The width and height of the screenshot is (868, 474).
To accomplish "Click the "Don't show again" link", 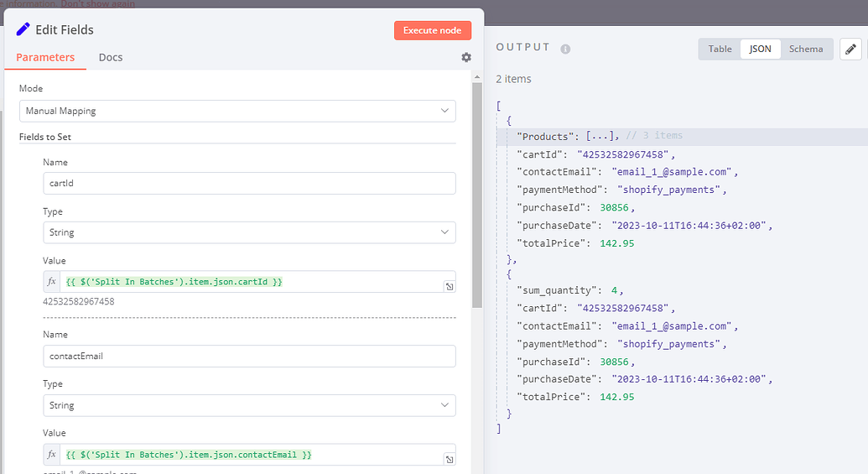I will pos(97,4).
